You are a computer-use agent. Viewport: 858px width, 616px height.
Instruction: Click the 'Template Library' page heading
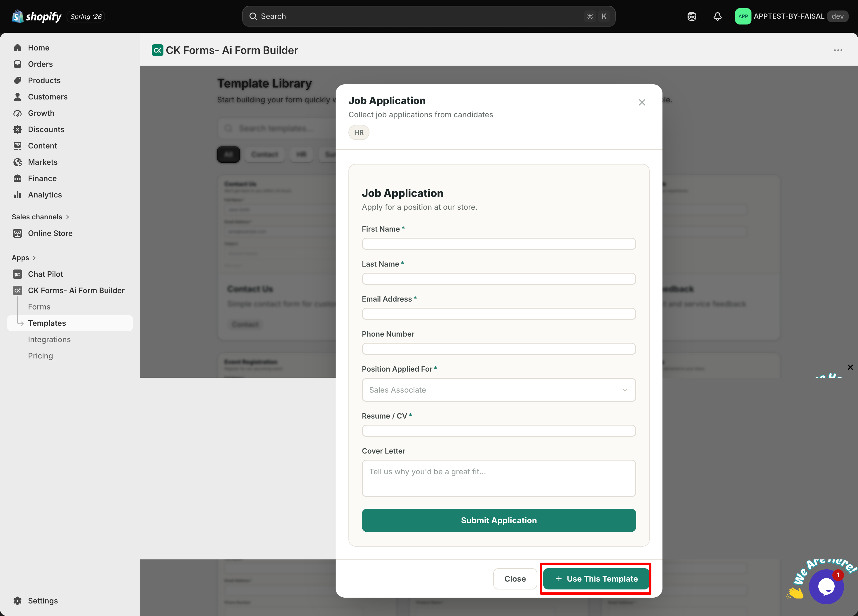tap(264, 83)
